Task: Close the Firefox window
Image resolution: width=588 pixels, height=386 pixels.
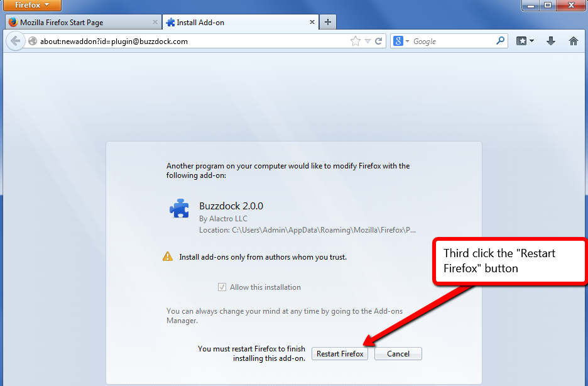Action: click(x=571, y=5)
